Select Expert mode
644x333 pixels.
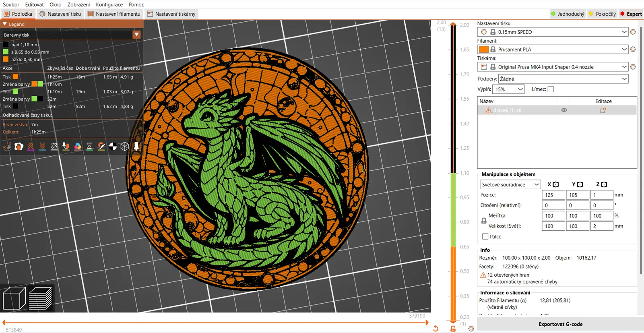[631, 14]
